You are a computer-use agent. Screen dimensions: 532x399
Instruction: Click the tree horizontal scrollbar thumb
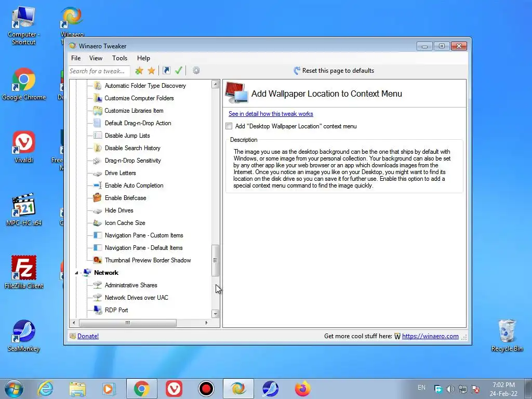click(x=128, y=323)
